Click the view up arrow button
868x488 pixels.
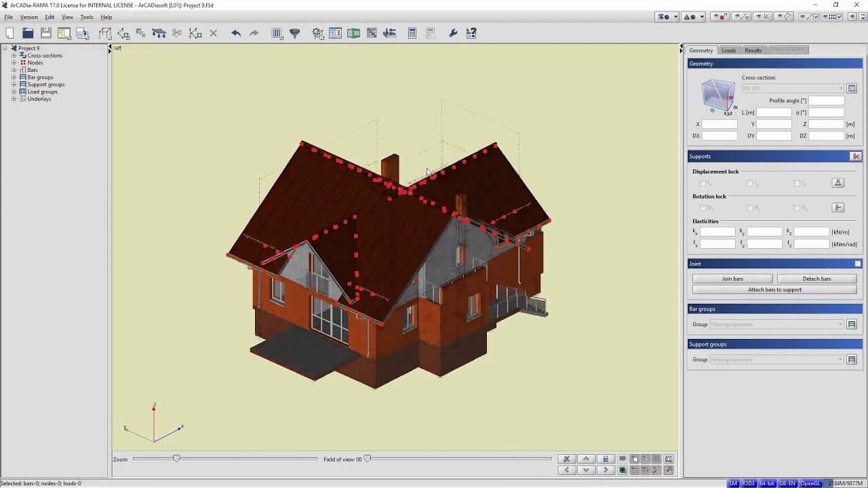click(587, 459)
